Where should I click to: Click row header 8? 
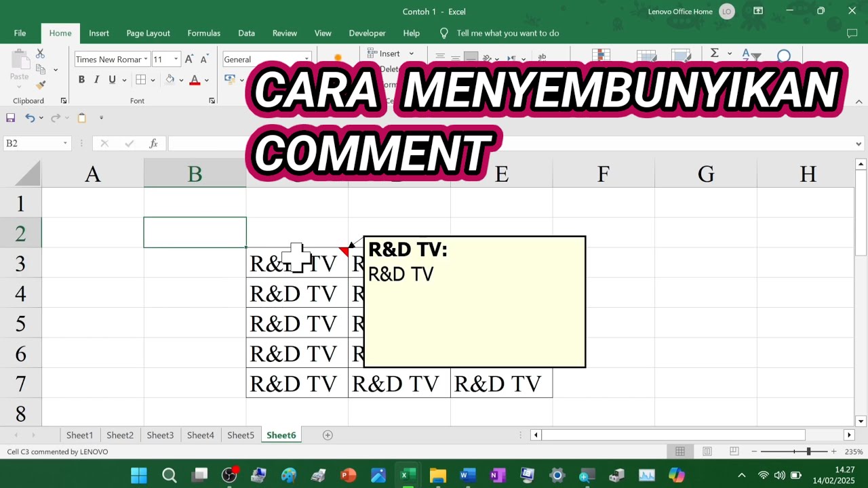tap(20, 413)
